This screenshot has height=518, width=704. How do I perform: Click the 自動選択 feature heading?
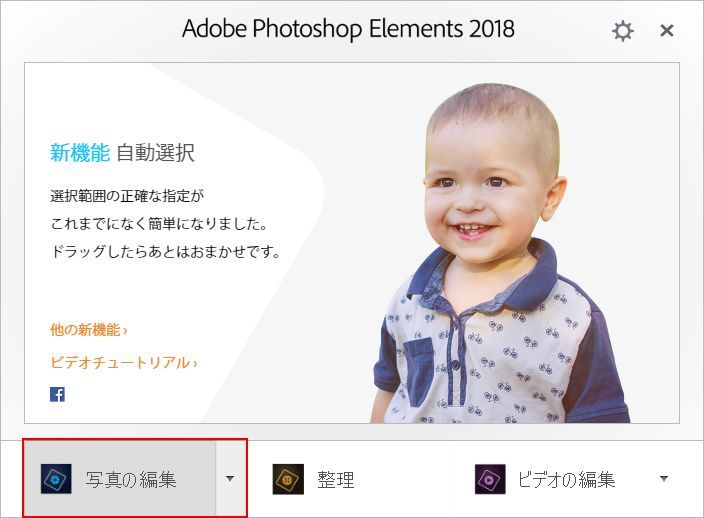click(155, 153)
